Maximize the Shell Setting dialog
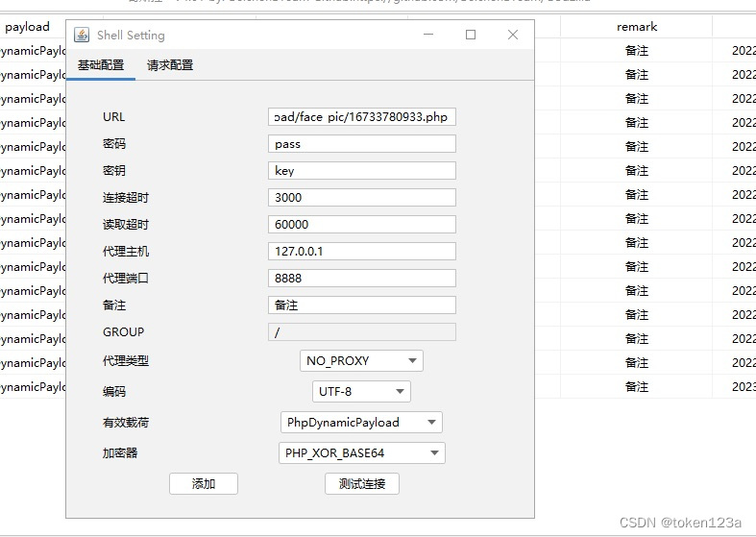Viewport: 756px width, 537px height. [471, 35]
